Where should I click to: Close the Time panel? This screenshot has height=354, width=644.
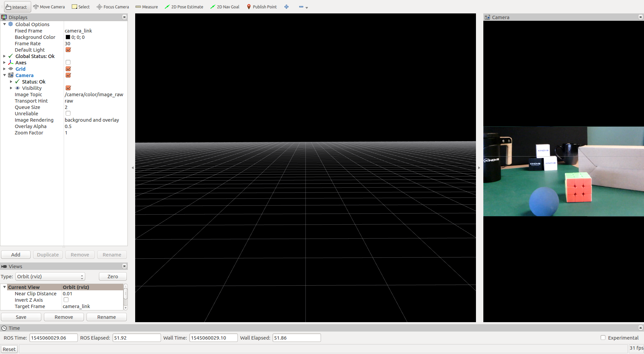pyautogui.click(x=640, y=328)
